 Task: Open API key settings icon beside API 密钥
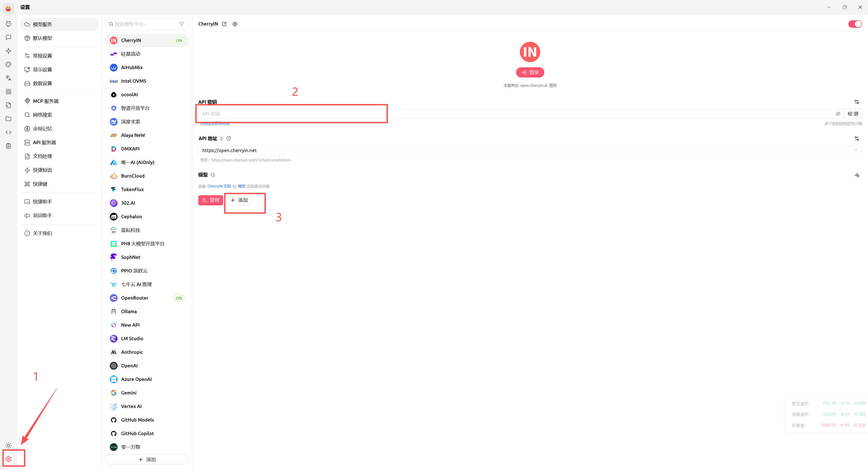(856, 102)
